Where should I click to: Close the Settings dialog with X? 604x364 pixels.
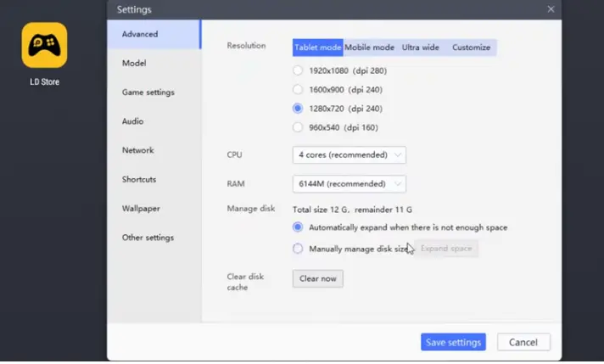[551, 9]
